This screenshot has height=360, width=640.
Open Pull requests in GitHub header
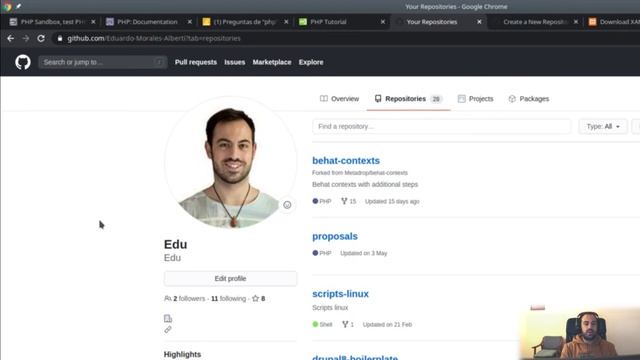pos(196,62)
